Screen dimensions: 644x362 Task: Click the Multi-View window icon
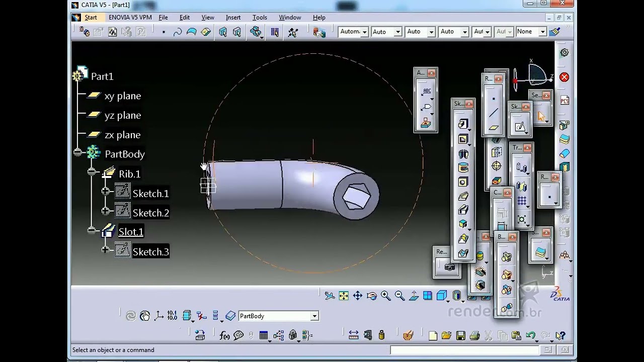coord(427,296)
